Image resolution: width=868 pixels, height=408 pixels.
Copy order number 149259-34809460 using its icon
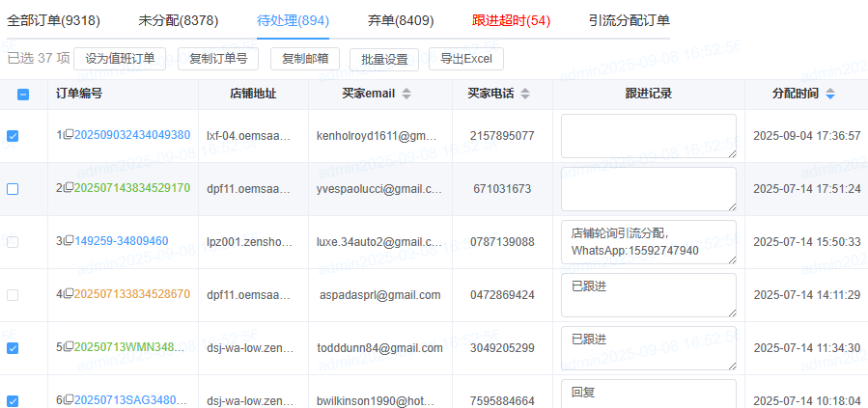click(x=69, y=242)
